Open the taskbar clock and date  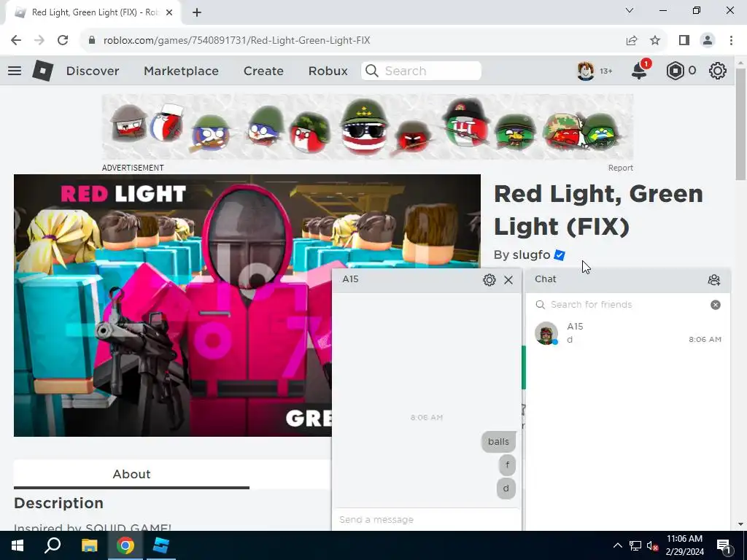pyautogui.click(x=684, y=545)
